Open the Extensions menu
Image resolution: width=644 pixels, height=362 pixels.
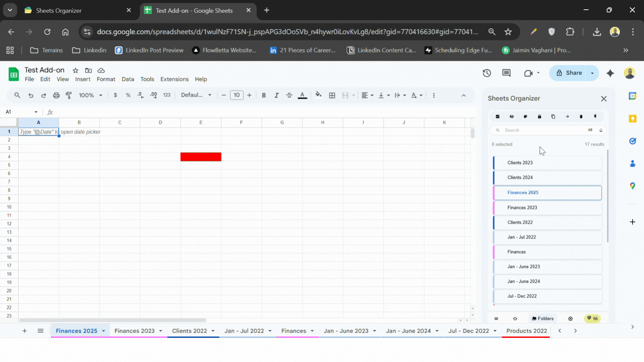174,79
